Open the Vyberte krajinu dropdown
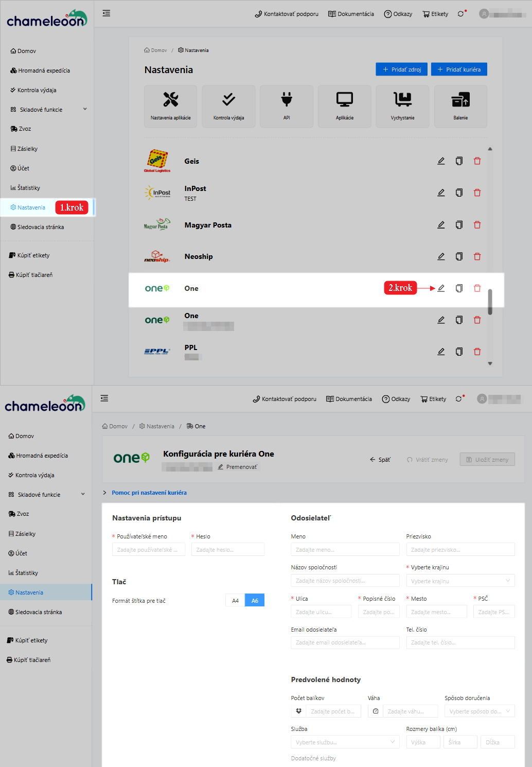This screenshot has width=532, height=767. (x=460, y=581)
